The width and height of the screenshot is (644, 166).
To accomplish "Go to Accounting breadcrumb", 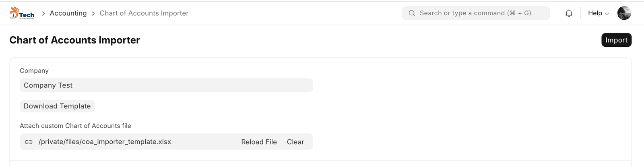I will (68, 13).
